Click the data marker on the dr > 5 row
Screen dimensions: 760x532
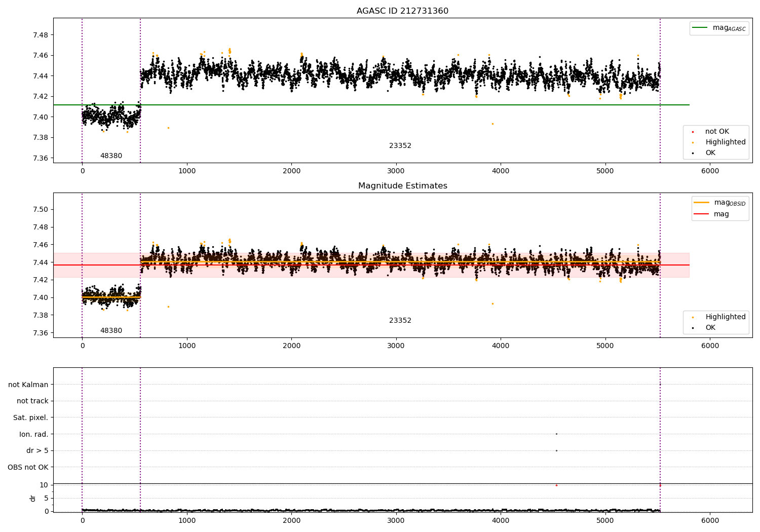(x=556, y=451)
